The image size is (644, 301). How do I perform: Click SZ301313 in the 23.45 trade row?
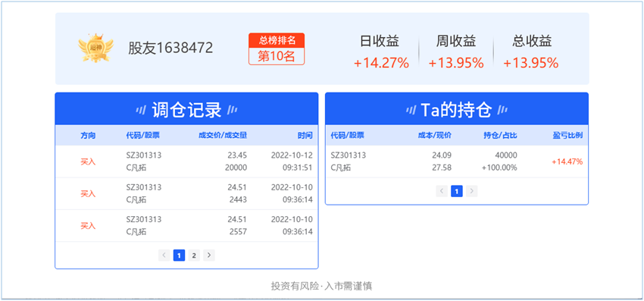[x=144, y=155]
